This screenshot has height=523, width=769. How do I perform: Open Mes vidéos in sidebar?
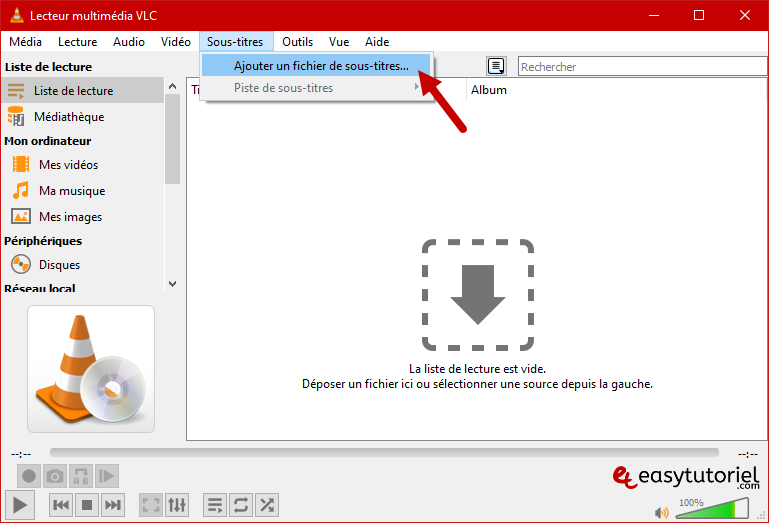[x=82, y=164]
